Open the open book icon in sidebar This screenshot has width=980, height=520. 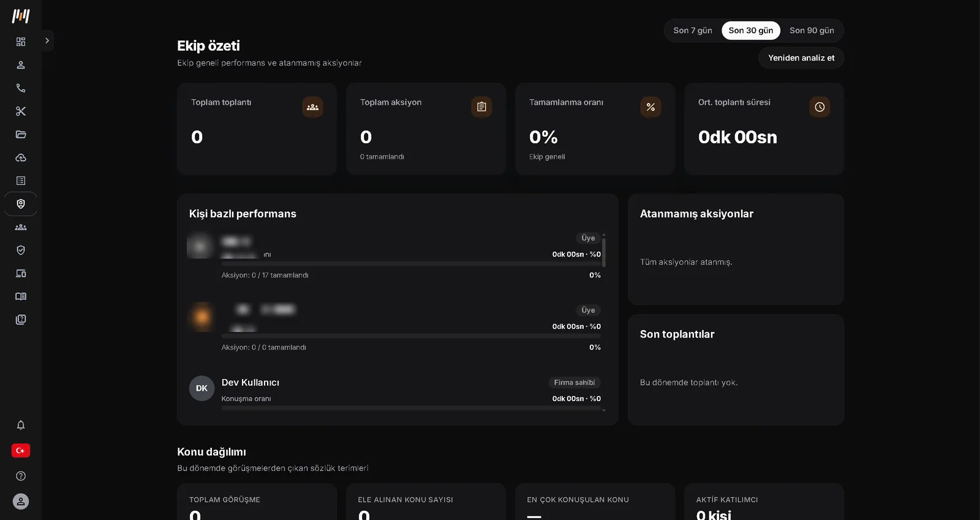pyautogui.click(x=21, y=296)
